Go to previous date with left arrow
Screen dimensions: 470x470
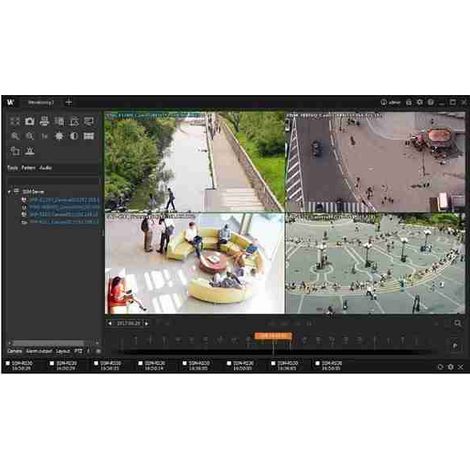point(110,323)
